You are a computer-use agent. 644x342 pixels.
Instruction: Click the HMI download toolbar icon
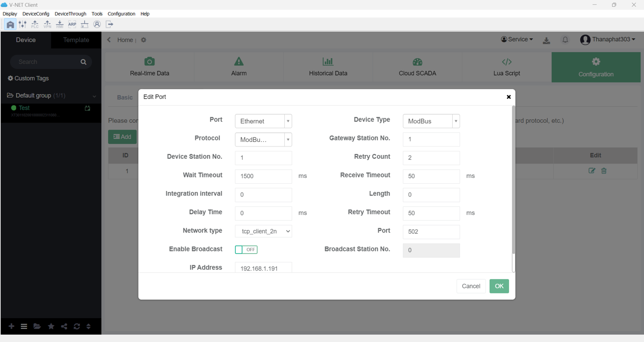click(x=59, y=25)
